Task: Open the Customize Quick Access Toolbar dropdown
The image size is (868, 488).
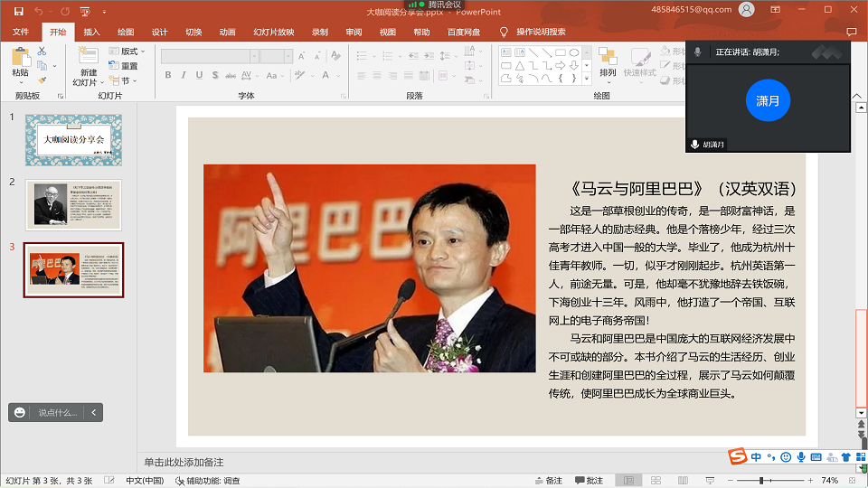Action: [x=104, y=12]
